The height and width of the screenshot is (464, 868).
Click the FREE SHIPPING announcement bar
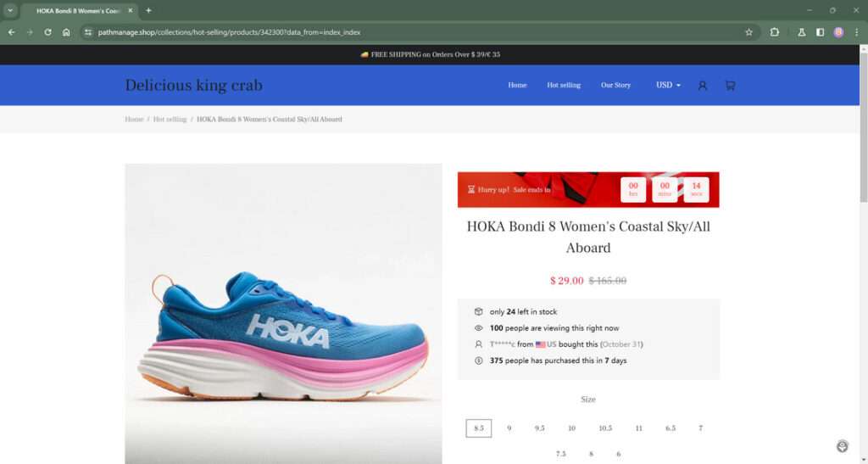tap(430, 55)
